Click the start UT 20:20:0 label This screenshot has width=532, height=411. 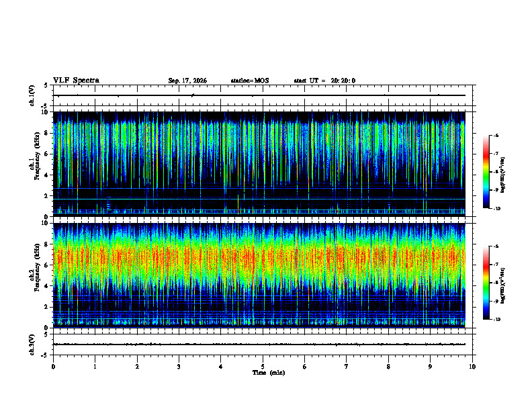tap(324, 81)
